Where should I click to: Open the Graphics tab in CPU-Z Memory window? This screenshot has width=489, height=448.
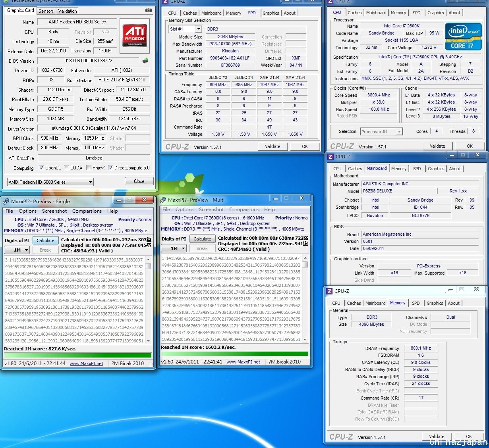pyautogui.click(x=435, y=303)
